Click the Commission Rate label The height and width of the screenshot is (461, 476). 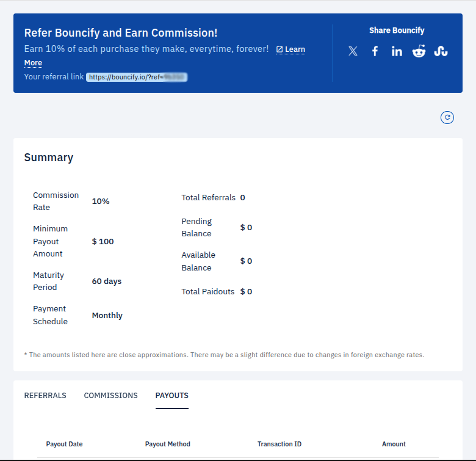pyautogui.click(x=56, y=201)
